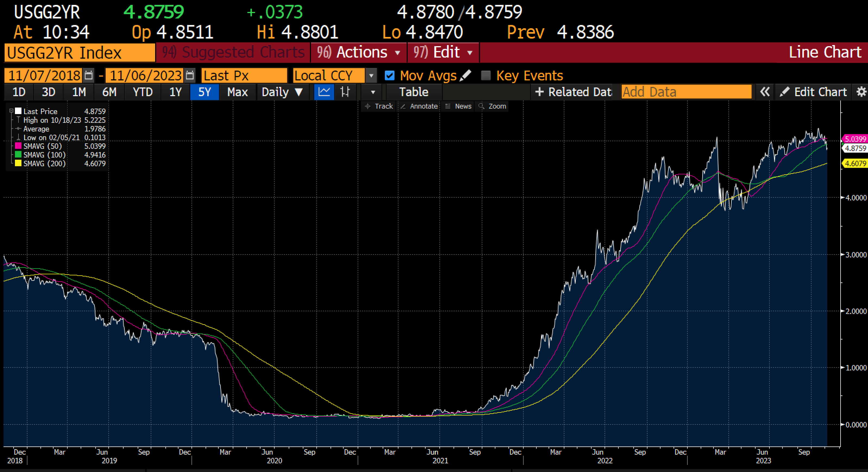
Task: Open the News list tool
Action: click(x=458, y=106)
